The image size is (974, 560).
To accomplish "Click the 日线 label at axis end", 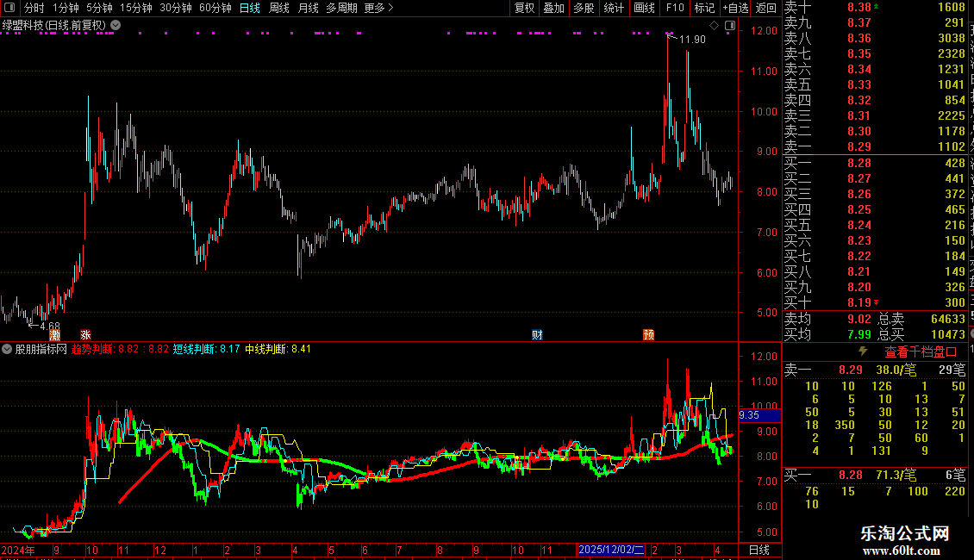I will 759,550.
